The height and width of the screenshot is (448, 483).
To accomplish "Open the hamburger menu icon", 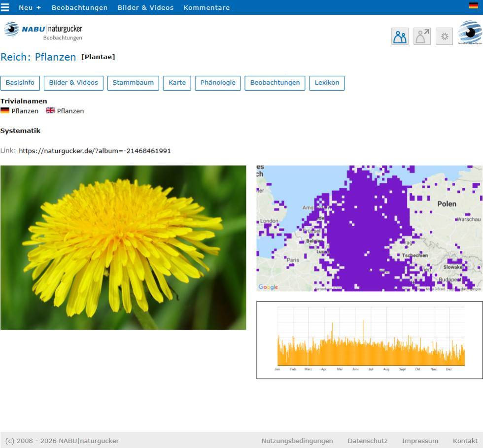I will click(x=4, y=7).
